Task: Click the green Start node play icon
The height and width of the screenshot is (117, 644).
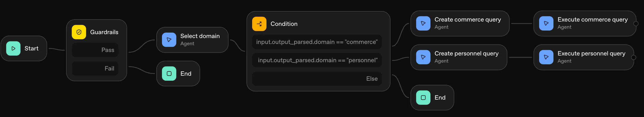Action: pyautogui.click(x=13, y=48)
